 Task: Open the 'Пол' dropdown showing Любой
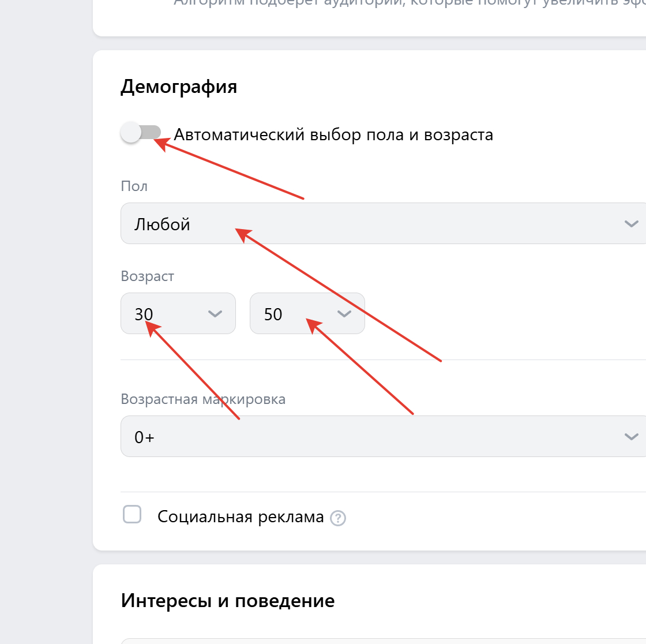tap(381, 223)
